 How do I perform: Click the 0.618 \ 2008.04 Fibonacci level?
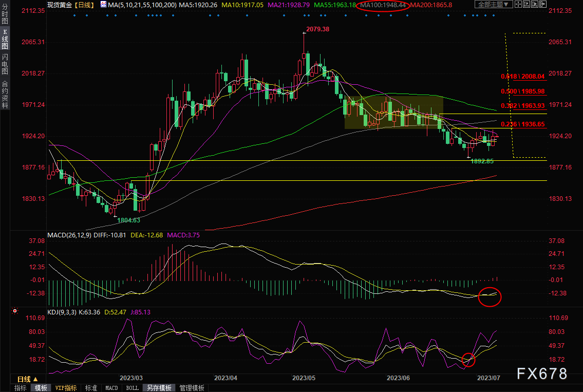[523, 76]
